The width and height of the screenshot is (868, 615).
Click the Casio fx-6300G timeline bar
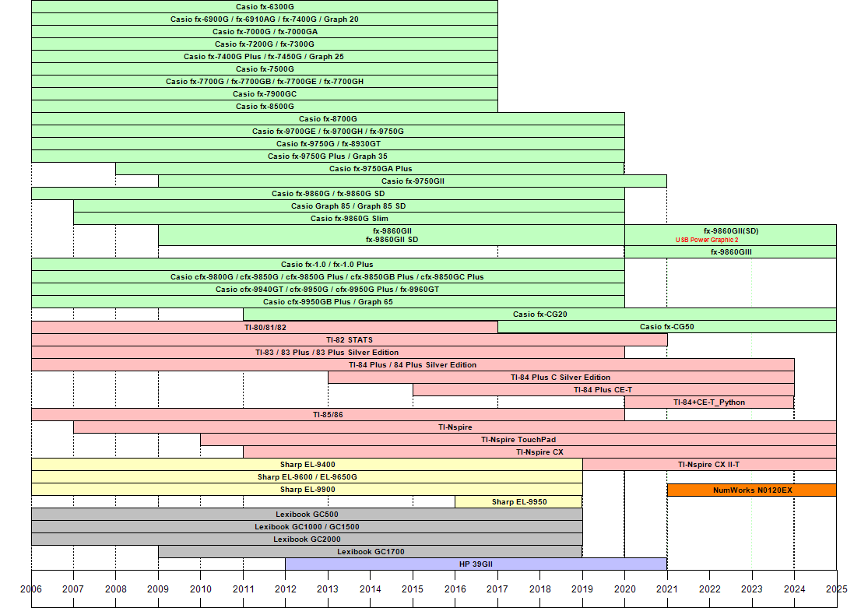pos(265,7)
